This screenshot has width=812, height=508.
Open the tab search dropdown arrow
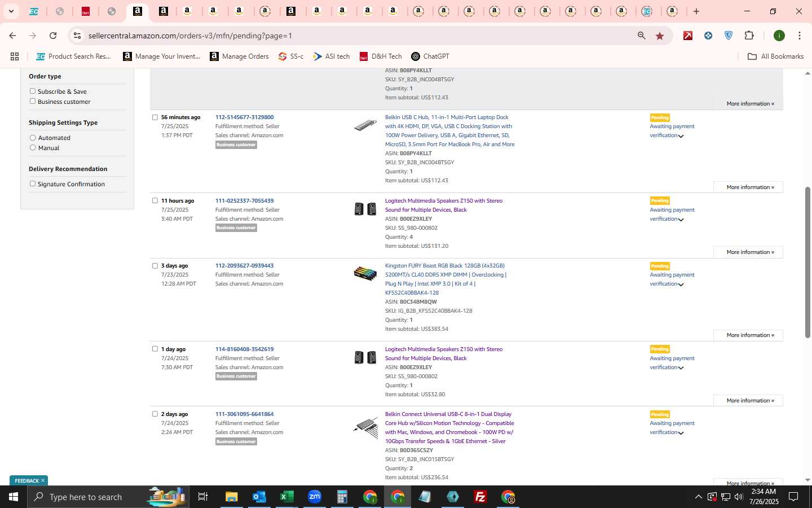click(x=11, y=11)
